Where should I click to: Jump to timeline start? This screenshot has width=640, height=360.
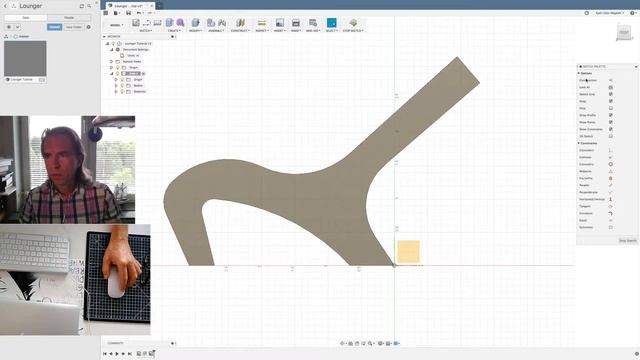pyautogui.click(x=104, y=354)
